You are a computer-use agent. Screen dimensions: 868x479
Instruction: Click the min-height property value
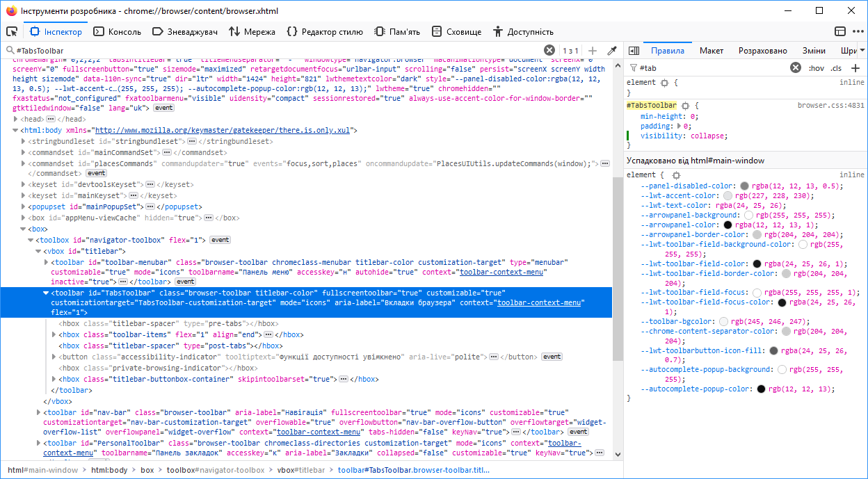click(x=693, y=117)
